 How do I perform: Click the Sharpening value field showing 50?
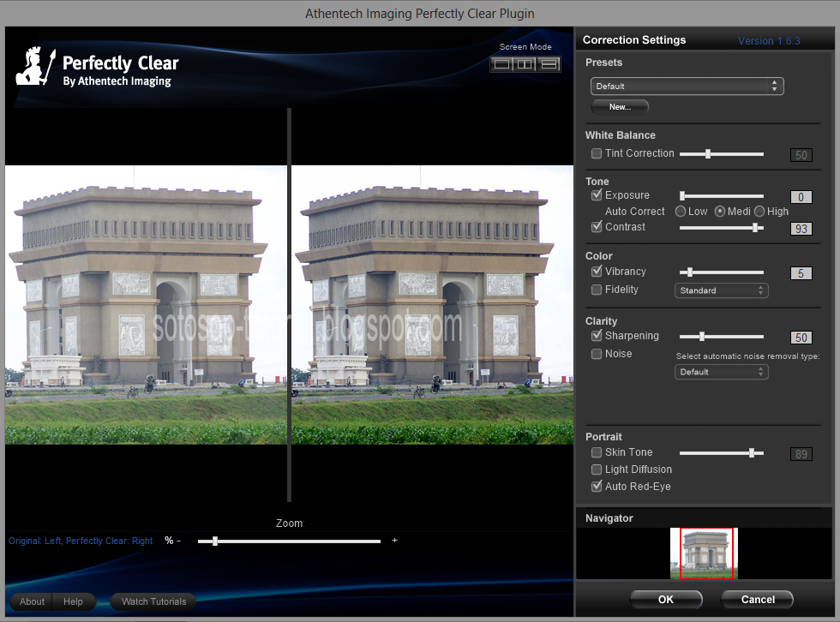801,338
